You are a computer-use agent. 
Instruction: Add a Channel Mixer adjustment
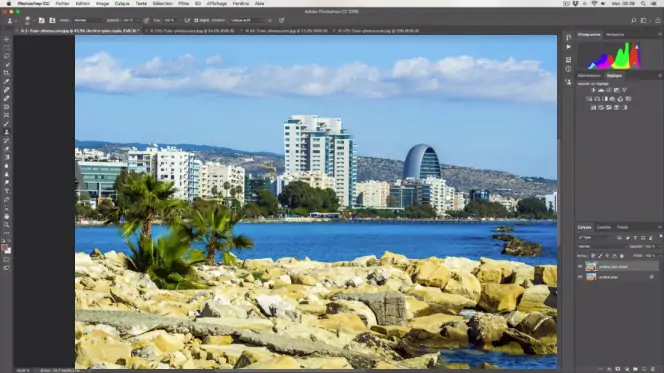[x=620, y=99]
